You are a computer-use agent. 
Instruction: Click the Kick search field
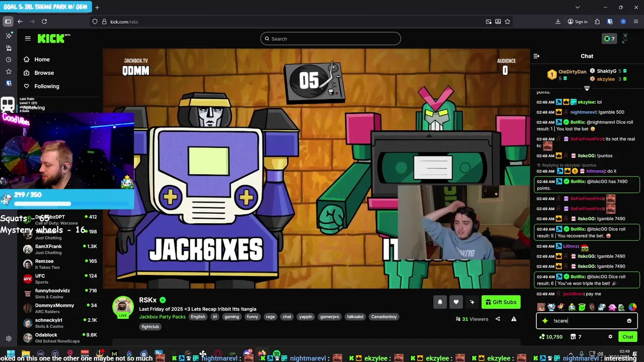pos(331,39)
